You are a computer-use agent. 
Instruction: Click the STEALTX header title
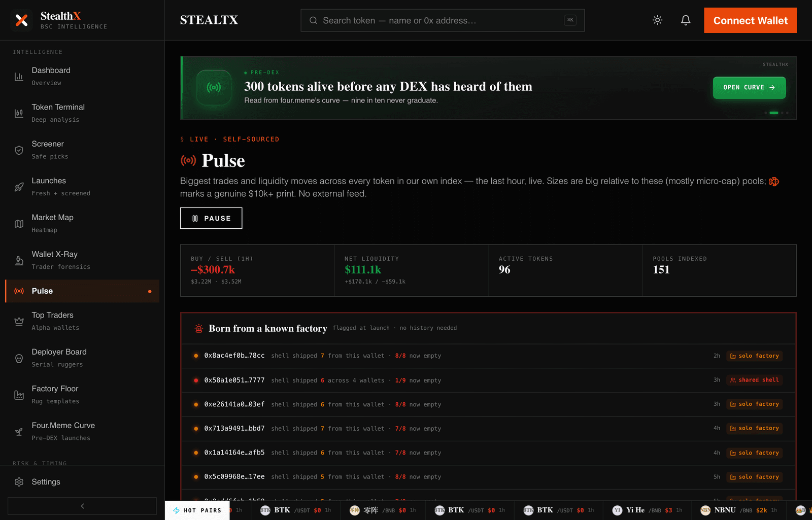(209, 20)
